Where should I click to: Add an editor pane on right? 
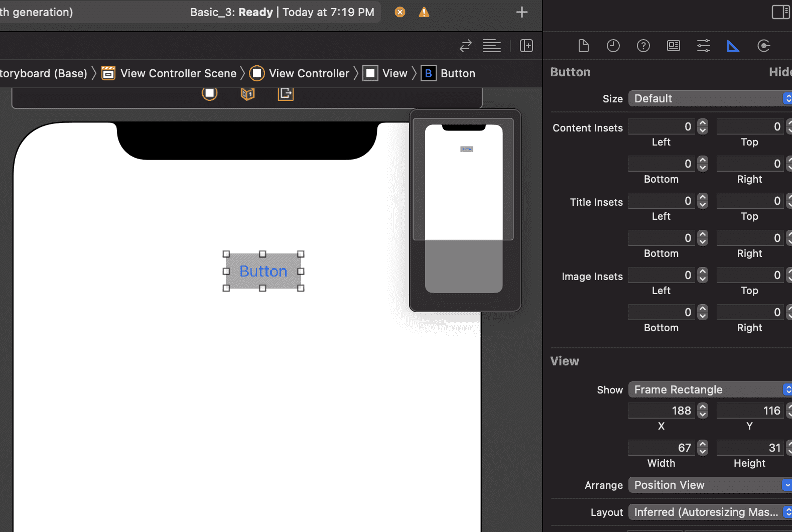click(526, 46)
